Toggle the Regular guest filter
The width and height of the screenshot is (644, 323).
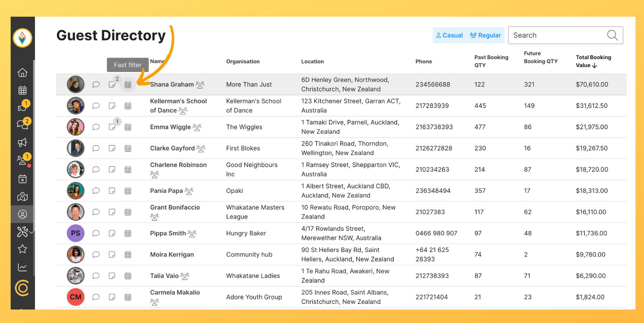coord(485,35)
